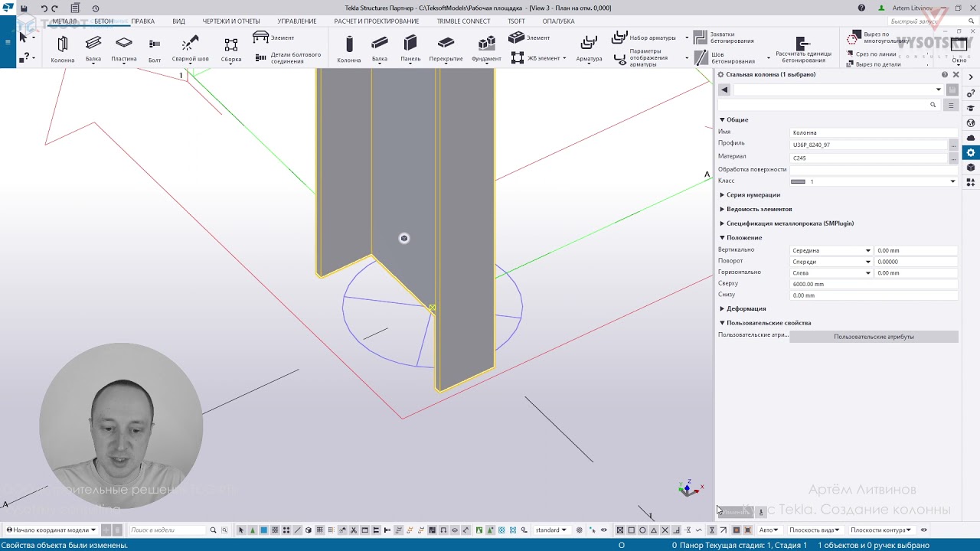
Task: Collapse the Положение section
Action: (722, 237)
